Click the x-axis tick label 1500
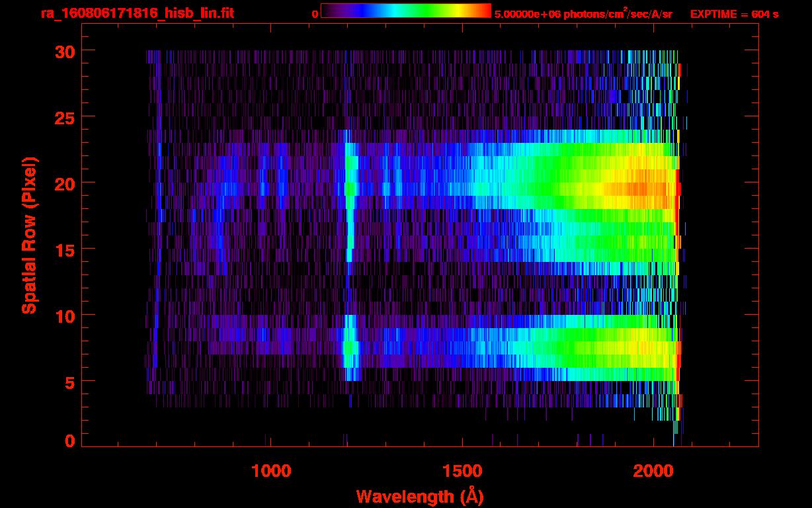This screenshot has height=508, width=812. click(x=462, y=470)
